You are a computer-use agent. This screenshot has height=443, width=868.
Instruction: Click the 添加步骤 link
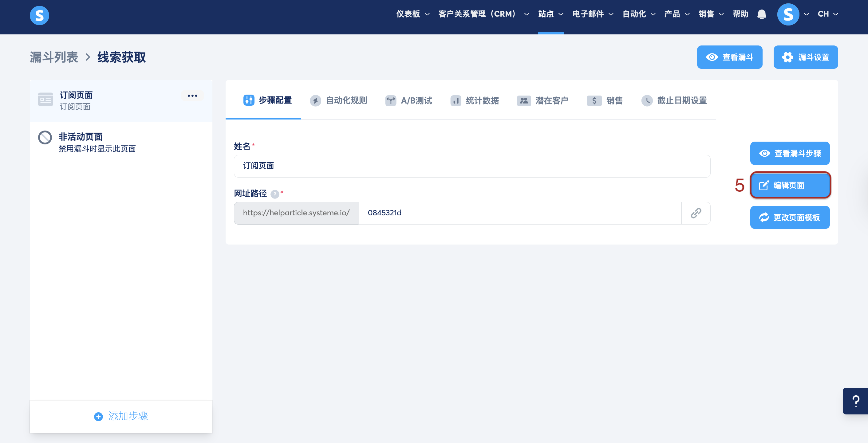(x=121, y=416)
